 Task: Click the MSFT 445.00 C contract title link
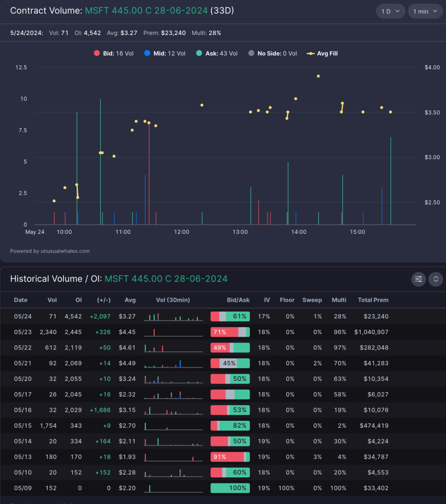click(x=146, y=11)
